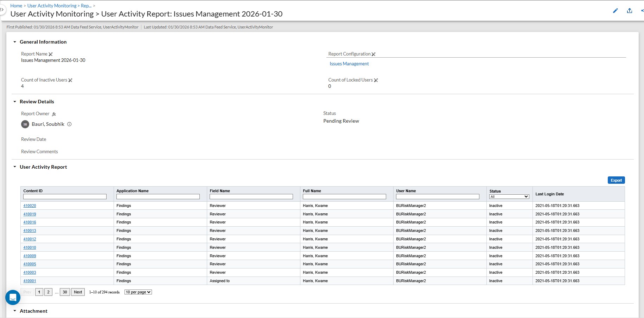Click the Export button
The image size is (644, 318).
[x=616, y=180]
